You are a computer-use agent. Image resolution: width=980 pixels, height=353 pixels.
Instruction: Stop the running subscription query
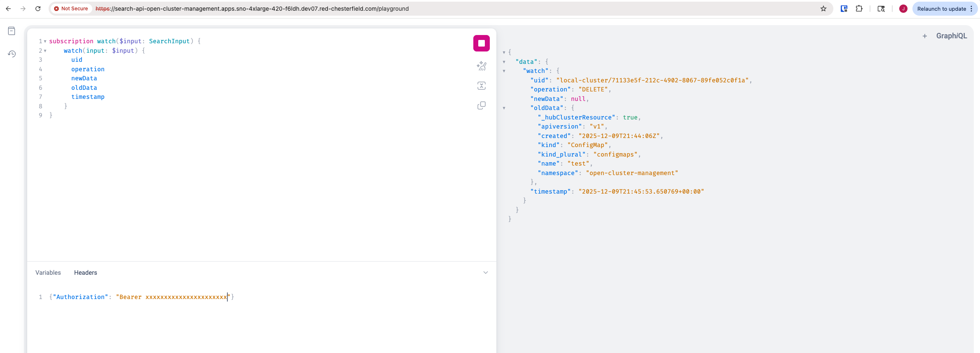point(481,43)
